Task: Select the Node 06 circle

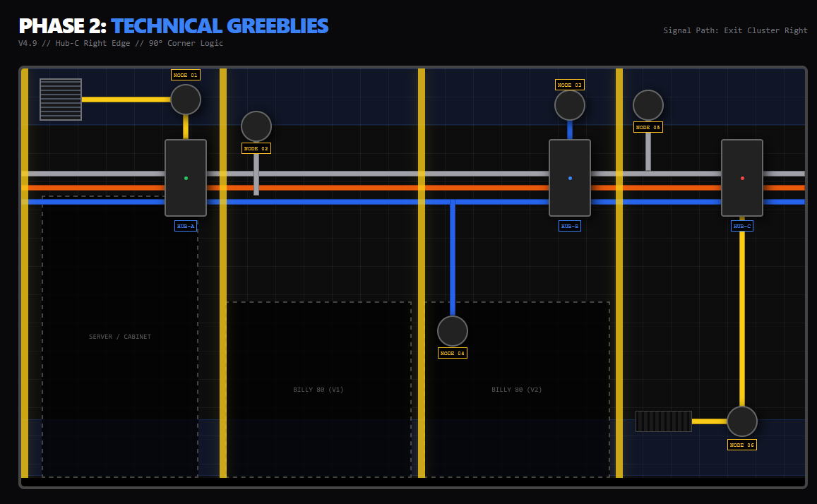Action: (742, 421)
